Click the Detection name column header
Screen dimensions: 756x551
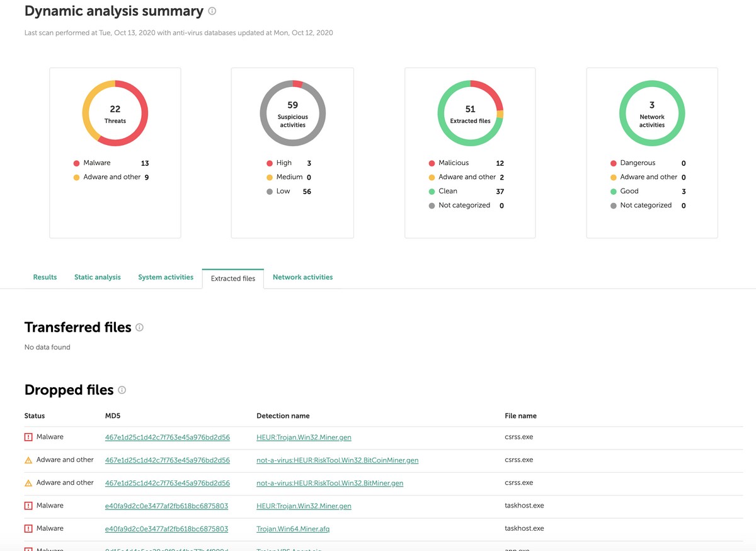[283, 416]
